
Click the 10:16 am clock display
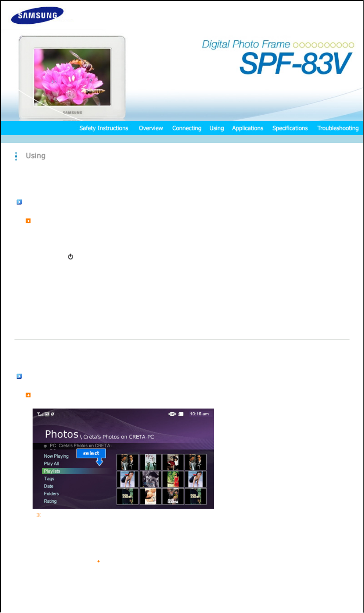pos(199,414)
